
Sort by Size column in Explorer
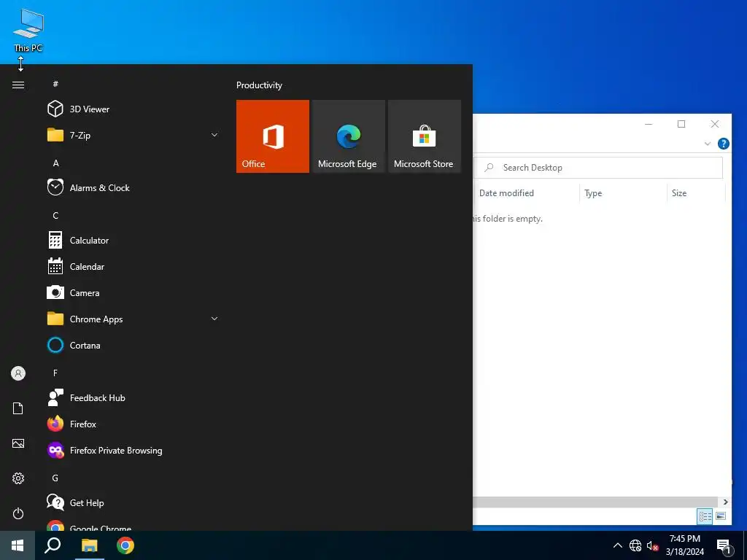(x=696, y=192)
